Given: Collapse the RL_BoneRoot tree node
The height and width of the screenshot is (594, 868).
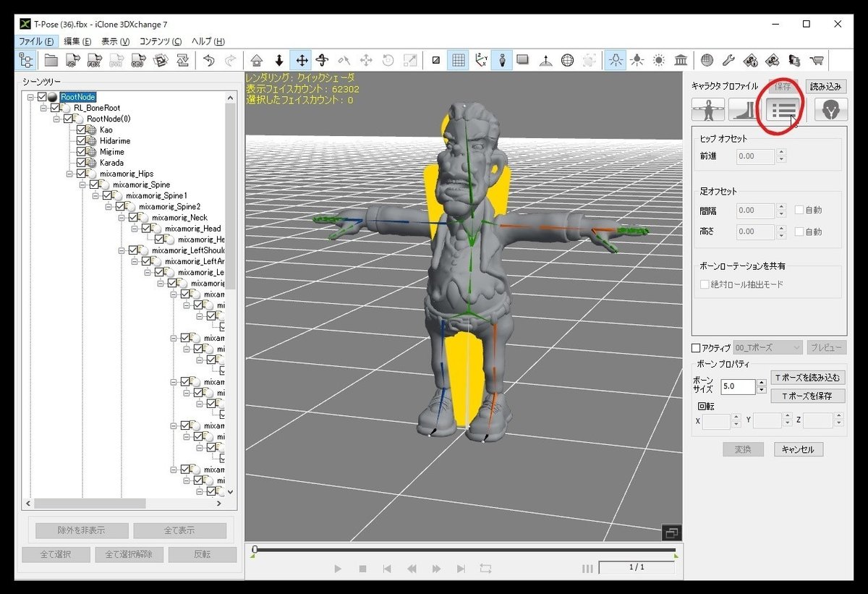Looking at the screenshot, I should tap(44, 108).
